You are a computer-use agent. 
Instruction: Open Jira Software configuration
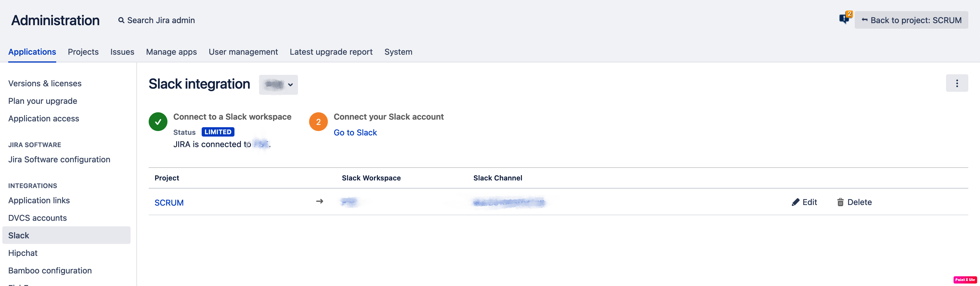point(59,159)
